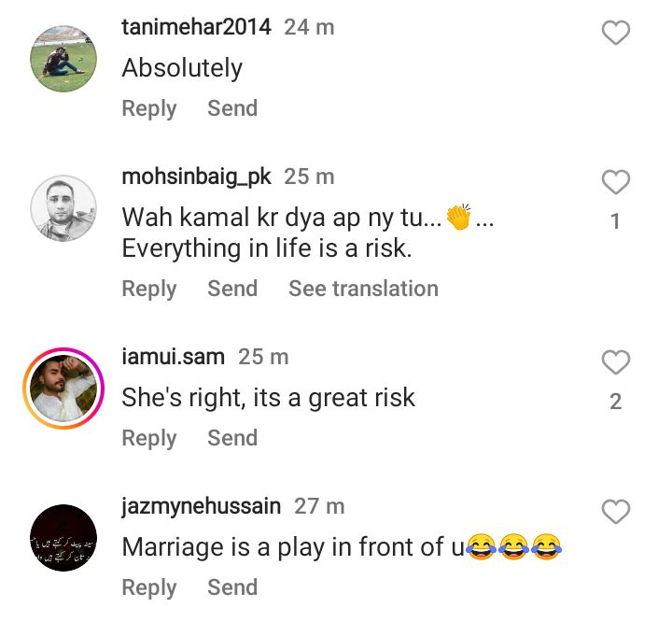The image size is (672, 622).
Task: Send iamui.sam's comment
Action: click(232, 437)
